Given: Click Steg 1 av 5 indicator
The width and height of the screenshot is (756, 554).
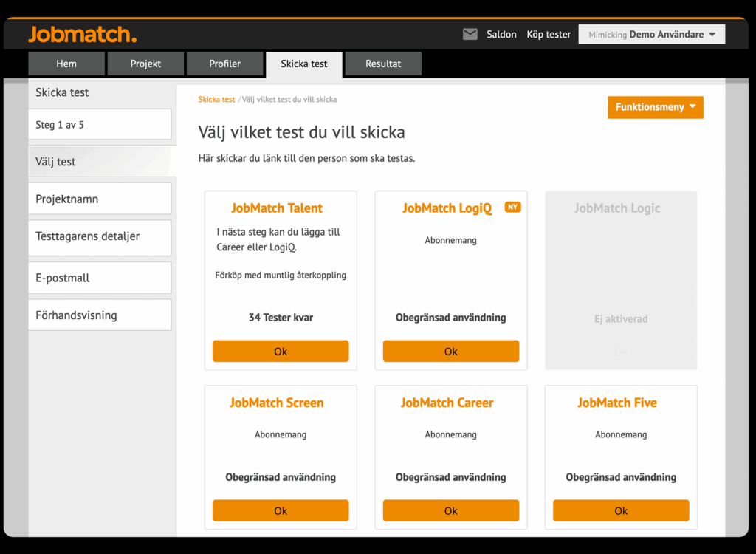Looking at the screenshot, I should coord(100,125).
